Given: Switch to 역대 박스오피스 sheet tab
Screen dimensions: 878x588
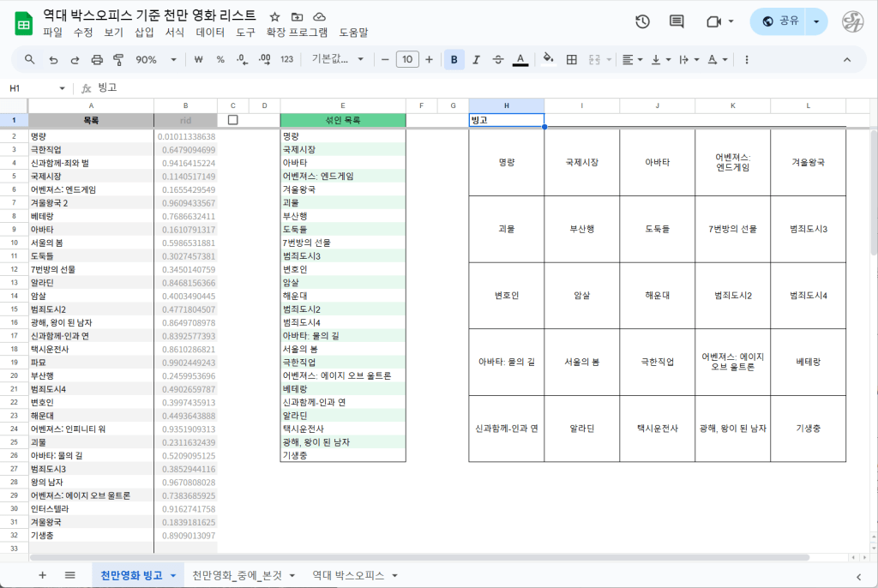Looking at the screenshot, I should click(352, 575).
